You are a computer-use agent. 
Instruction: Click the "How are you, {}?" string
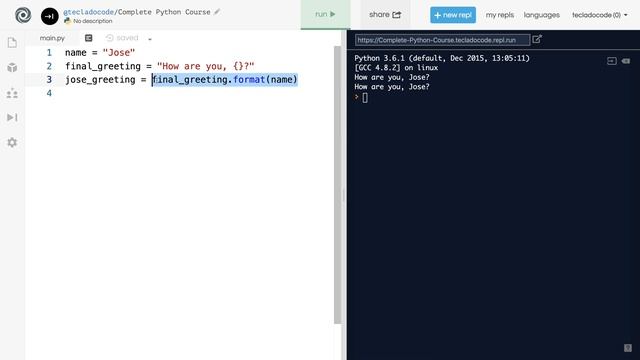[x=205, y=66]
